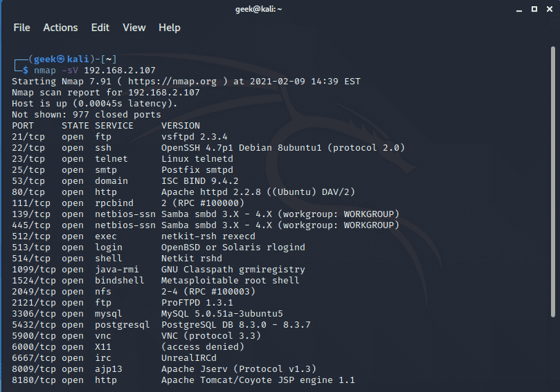Click the 22/tcp ssh port line
560x392 pixels.
208,148
